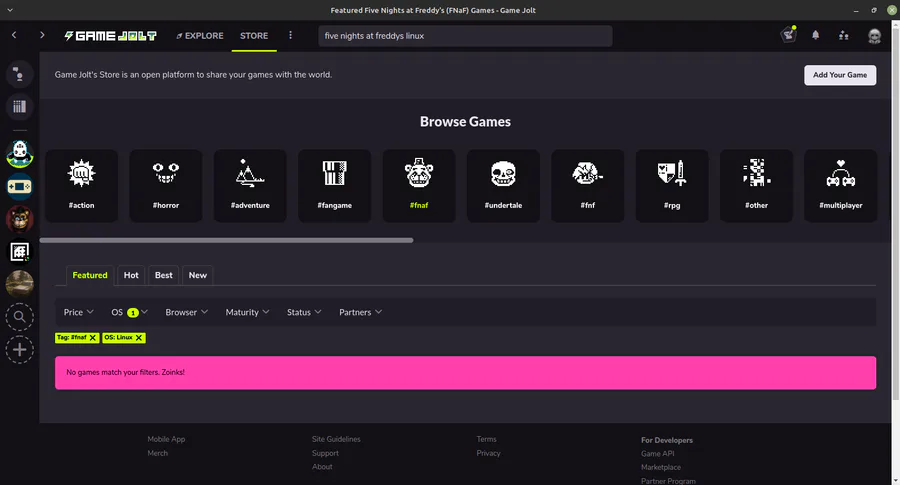
Task: Open the friends list icon
Action: [x=844, y=36]
